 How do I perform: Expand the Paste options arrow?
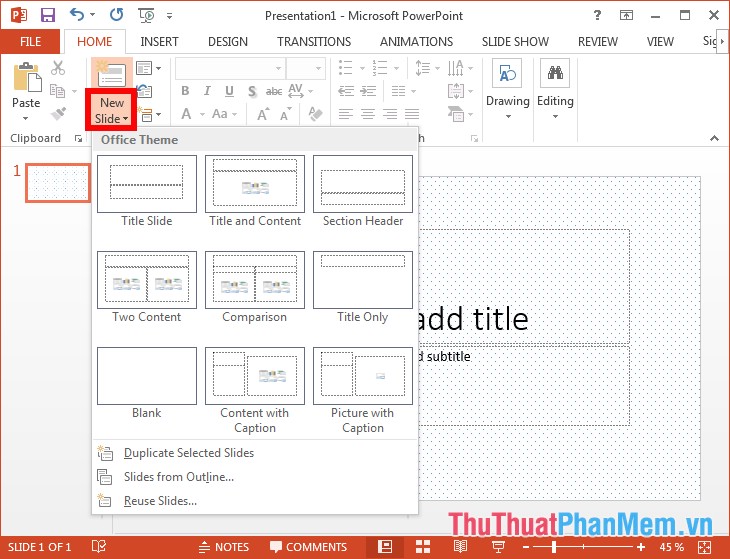[x=26, y=118]
